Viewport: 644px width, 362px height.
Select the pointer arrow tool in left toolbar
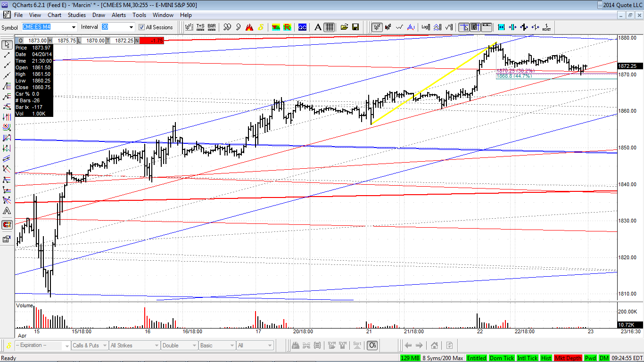coord(7,45)
